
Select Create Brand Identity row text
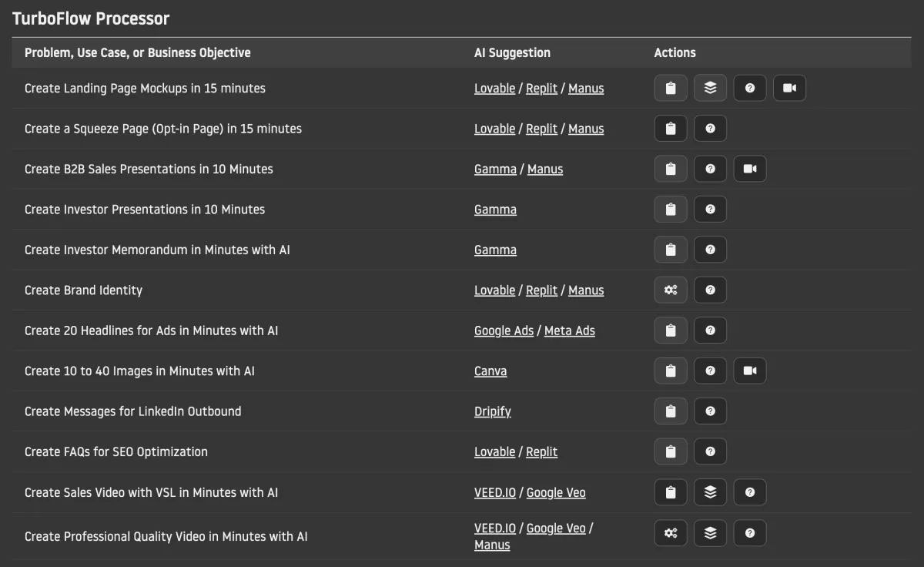click(x=83, y=290)
